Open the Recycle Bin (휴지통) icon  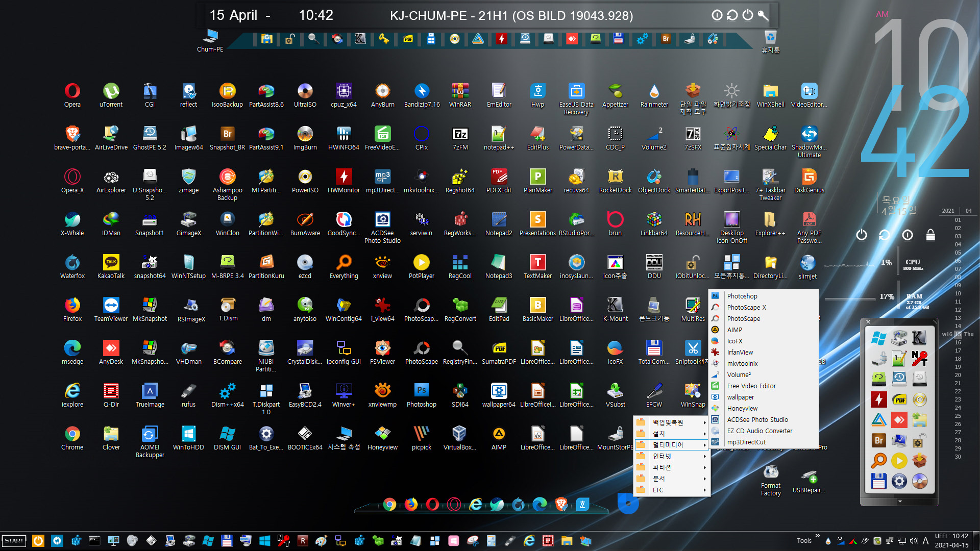(770, 41)
